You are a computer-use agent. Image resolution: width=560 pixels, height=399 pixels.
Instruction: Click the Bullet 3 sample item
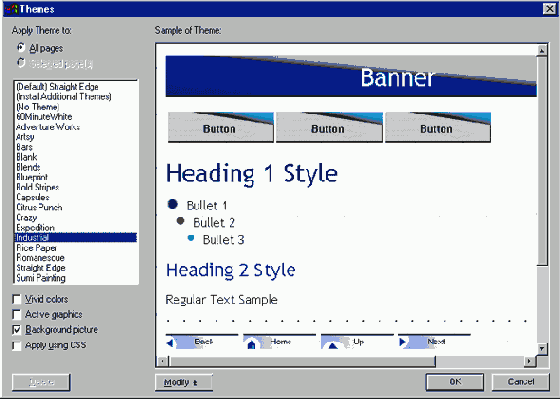click(x=216, y=239)
